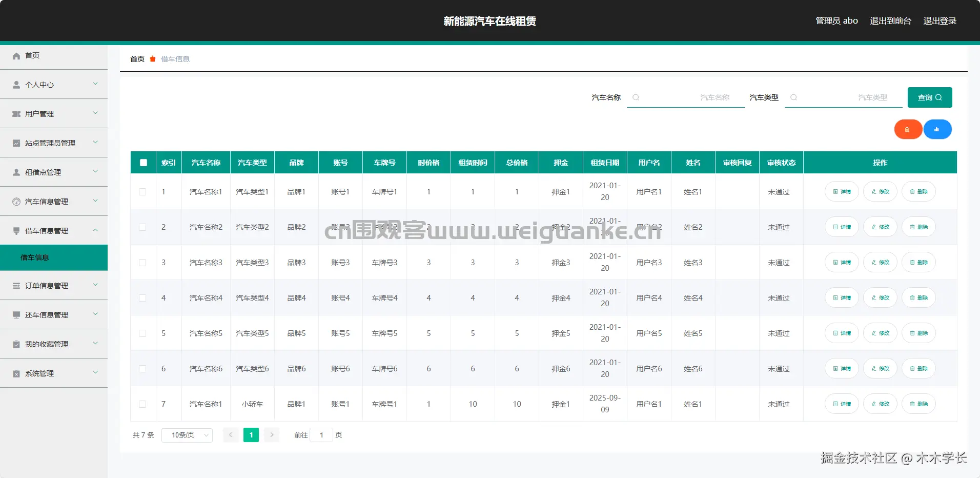
Task: Click the house icon beside 首页 in sidebar
Action: [x=16, y=55]
